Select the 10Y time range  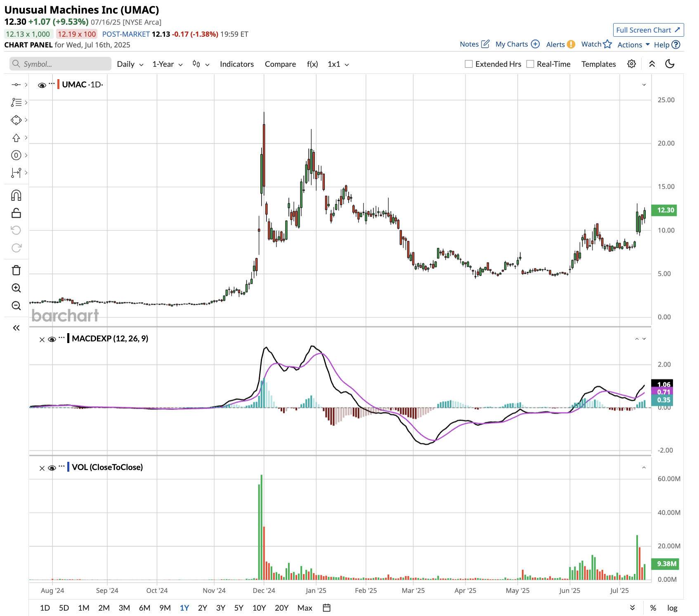259,608
